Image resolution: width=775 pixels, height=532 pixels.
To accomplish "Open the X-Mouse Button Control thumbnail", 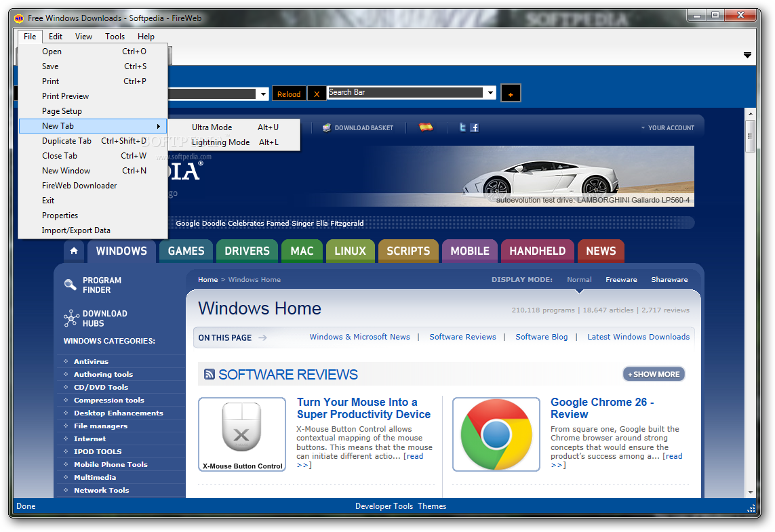I will pos(242,434).
